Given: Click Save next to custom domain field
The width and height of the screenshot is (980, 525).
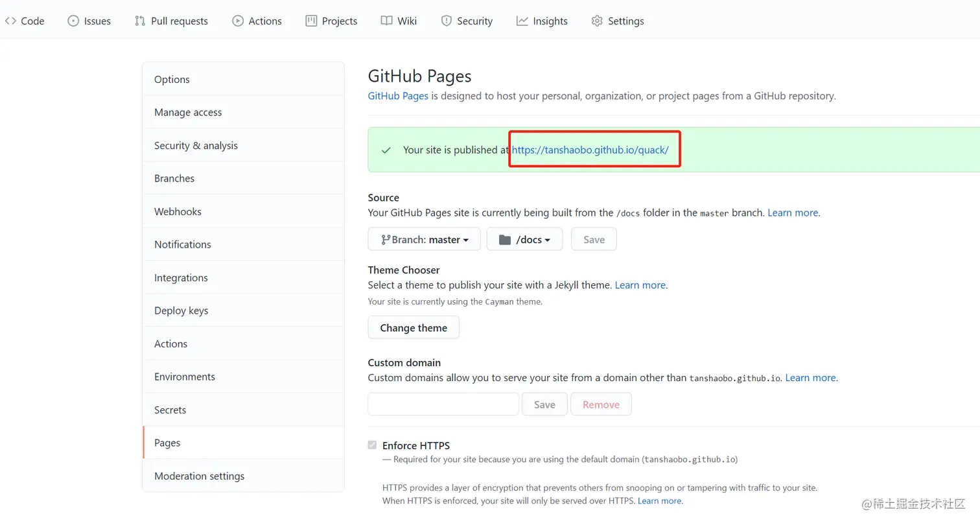Looking at the screenshot, I should click(x=544, y=404).
